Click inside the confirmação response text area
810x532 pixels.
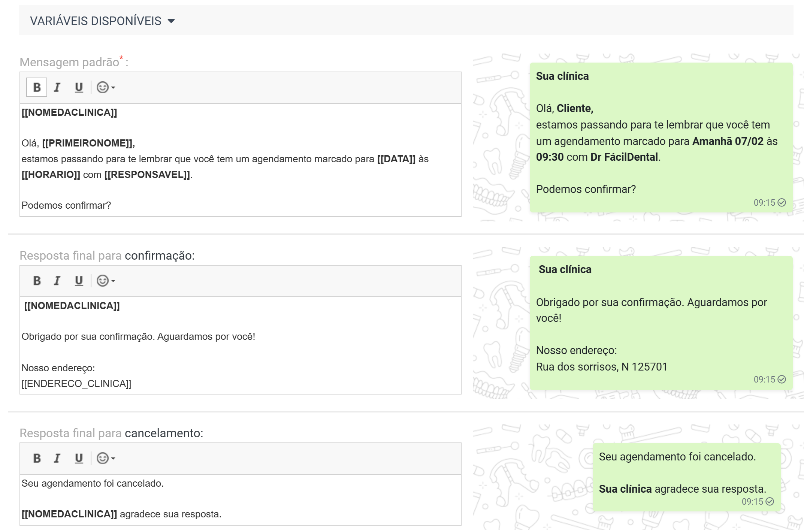click(x=240, y=345)
